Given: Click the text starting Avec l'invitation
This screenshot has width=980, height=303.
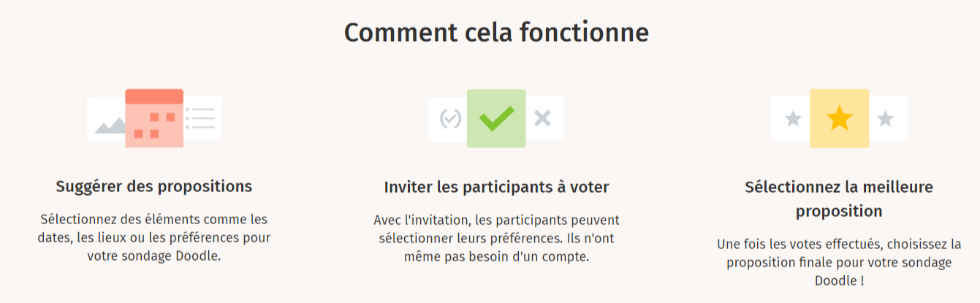Looking at the screenshot, I should (496, 238).
